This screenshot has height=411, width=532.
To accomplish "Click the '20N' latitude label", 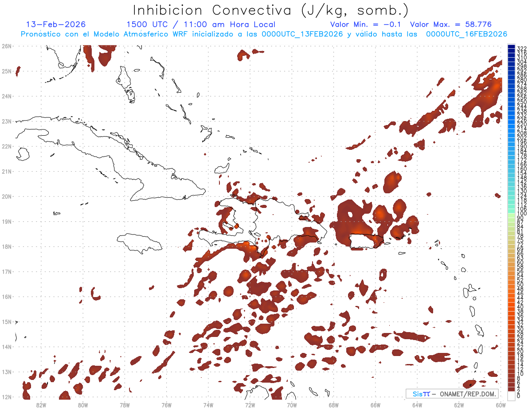I will tap(6, 196).
